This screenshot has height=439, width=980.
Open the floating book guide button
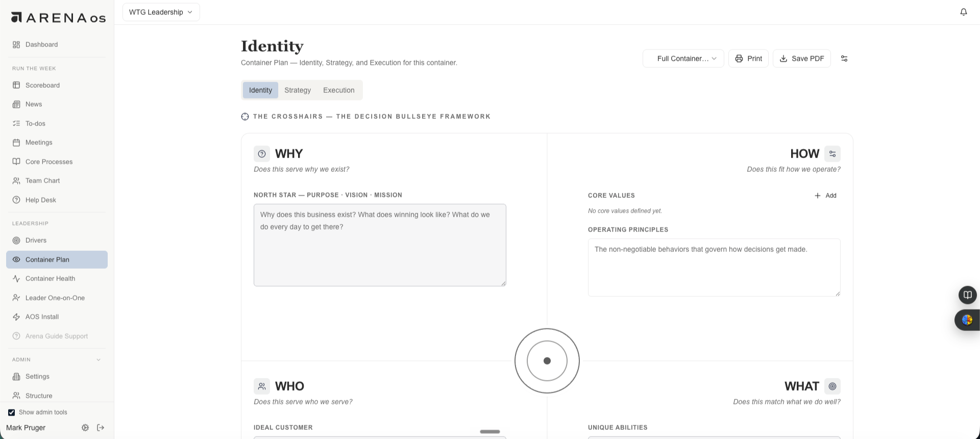point(967,295)
